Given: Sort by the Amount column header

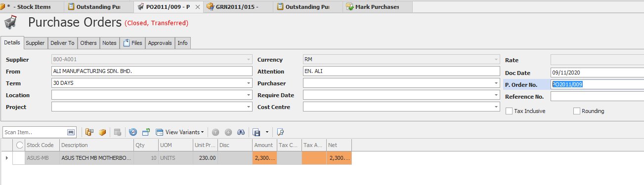Looking at the screenshot, I should point(264,145).
